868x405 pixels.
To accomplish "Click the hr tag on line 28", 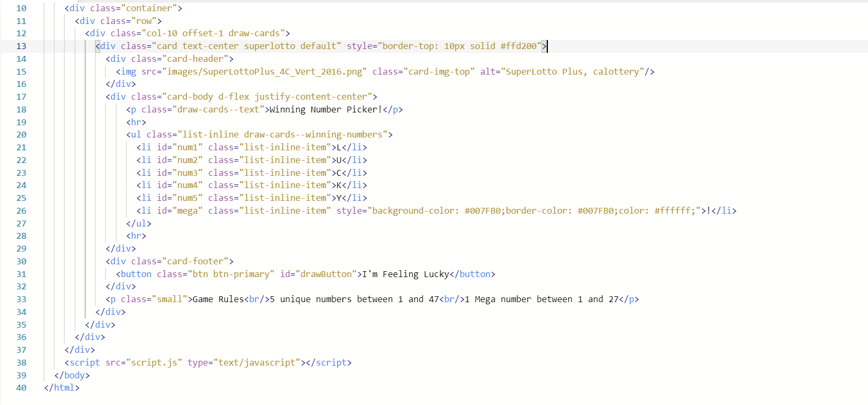I will [136, 236].
